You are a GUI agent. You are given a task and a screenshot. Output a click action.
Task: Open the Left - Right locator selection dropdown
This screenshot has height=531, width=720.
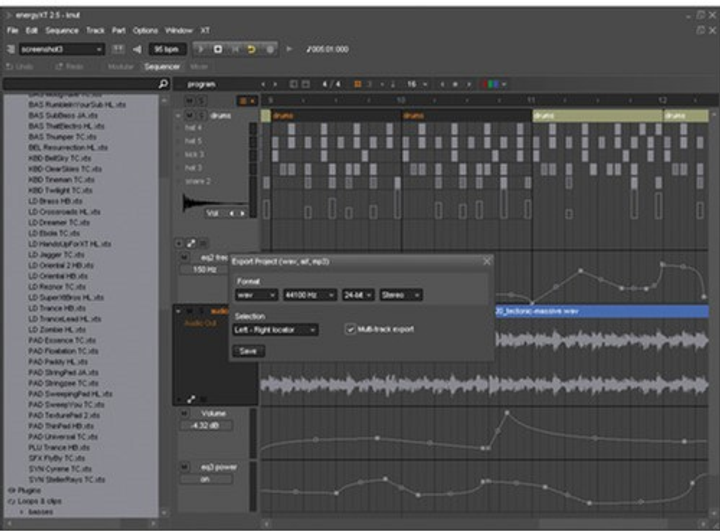(275, 330)
